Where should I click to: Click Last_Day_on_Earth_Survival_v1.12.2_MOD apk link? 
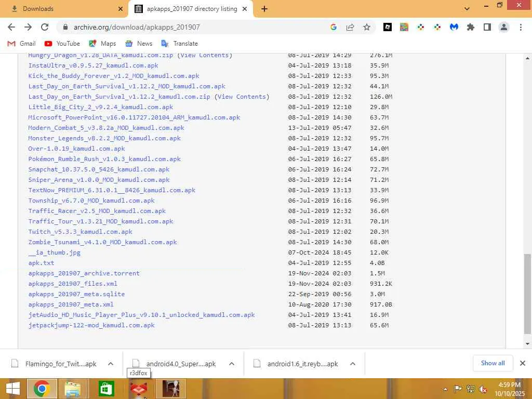[x=127, y=86]
